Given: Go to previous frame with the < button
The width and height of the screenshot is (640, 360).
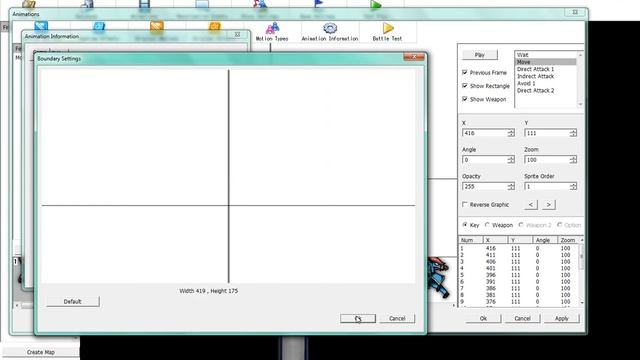Looking at the screenshot, I should pyautogui.click(x=531, y=204).
